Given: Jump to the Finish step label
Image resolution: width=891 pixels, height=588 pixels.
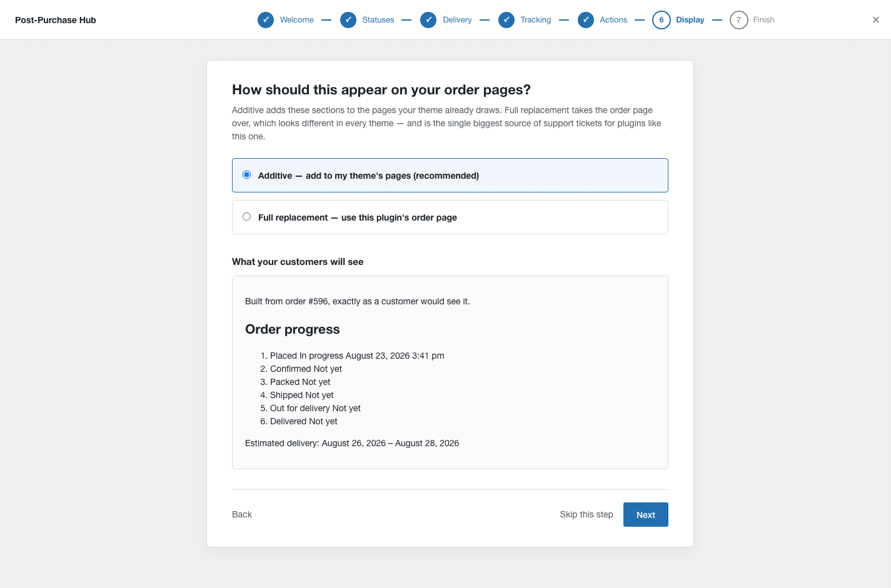Looking at the screenshot, I should click(763, 20).
